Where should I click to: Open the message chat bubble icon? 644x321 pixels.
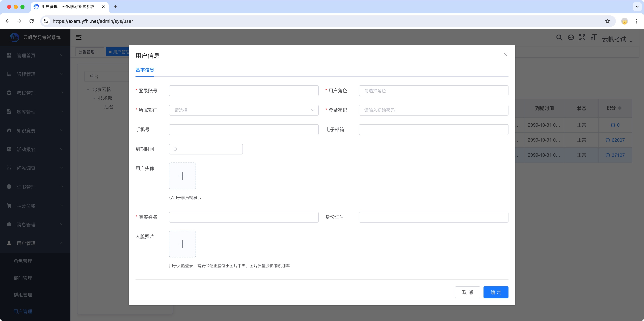coord(571,38)
